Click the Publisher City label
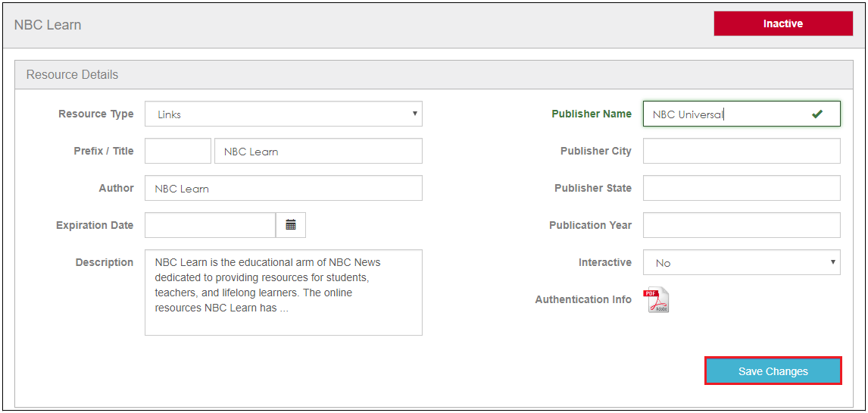Viewport: 868px width, 413px height. click(596, 151)
